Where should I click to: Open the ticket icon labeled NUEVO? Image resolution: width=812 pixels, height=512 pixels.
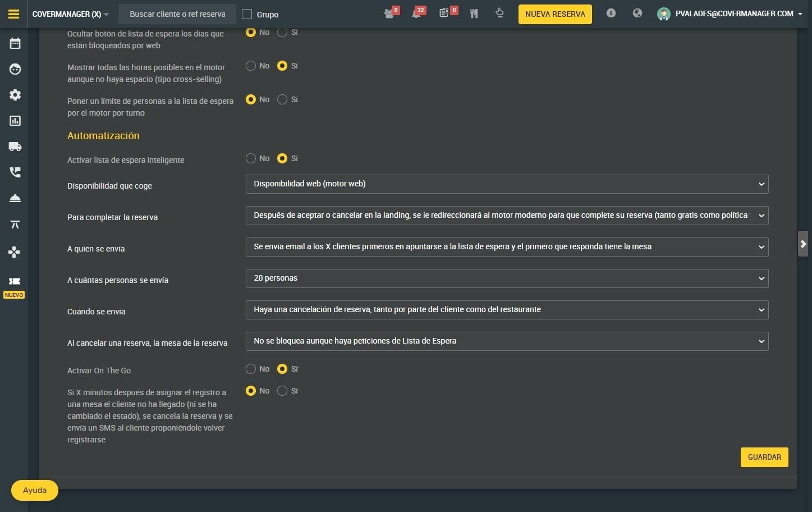point(14,282)
